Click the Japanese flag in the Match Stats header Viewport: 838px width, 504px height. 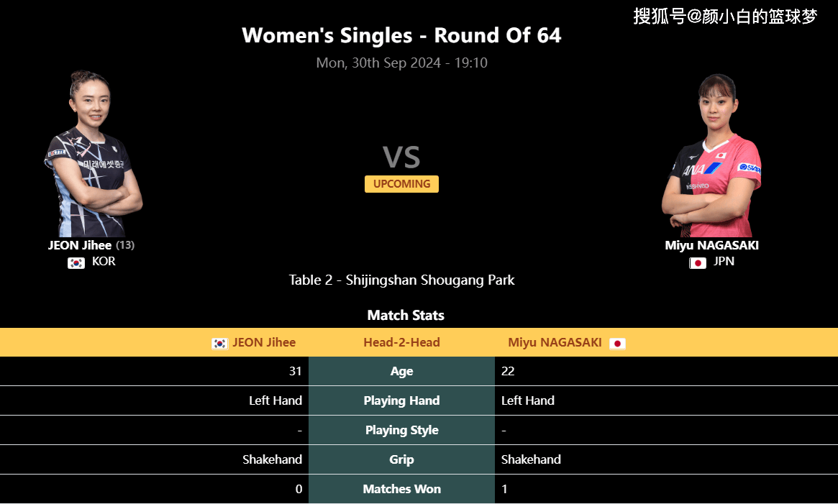(617, 344)
